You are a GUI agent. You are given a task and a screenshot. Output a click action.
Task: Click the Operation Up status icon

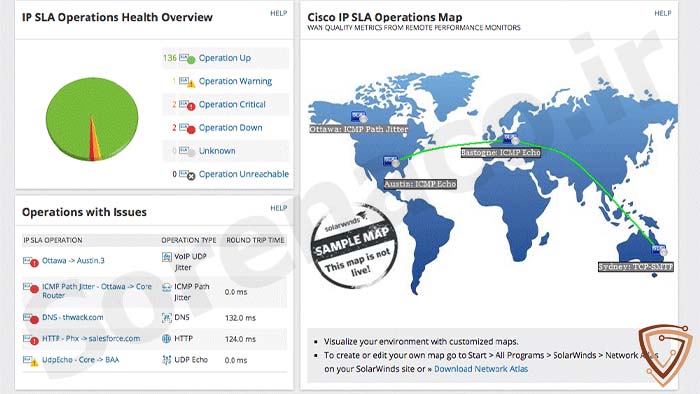187,58
